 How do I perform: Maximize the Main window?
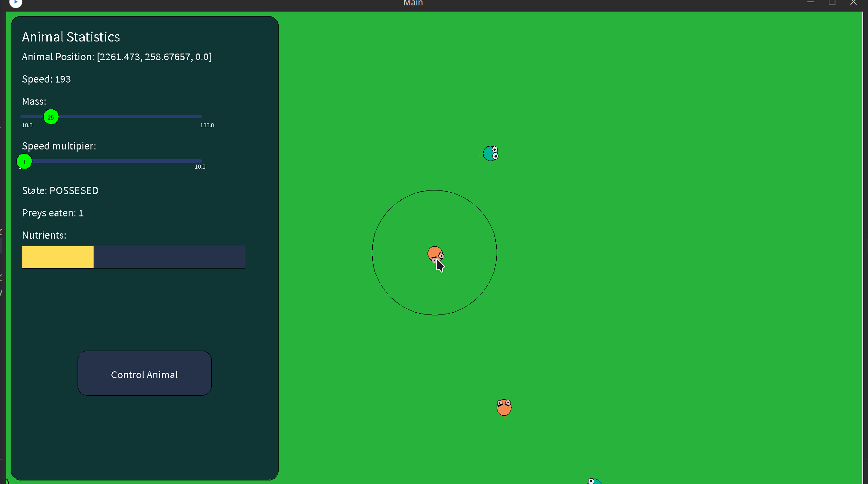[x=832, y=3]
